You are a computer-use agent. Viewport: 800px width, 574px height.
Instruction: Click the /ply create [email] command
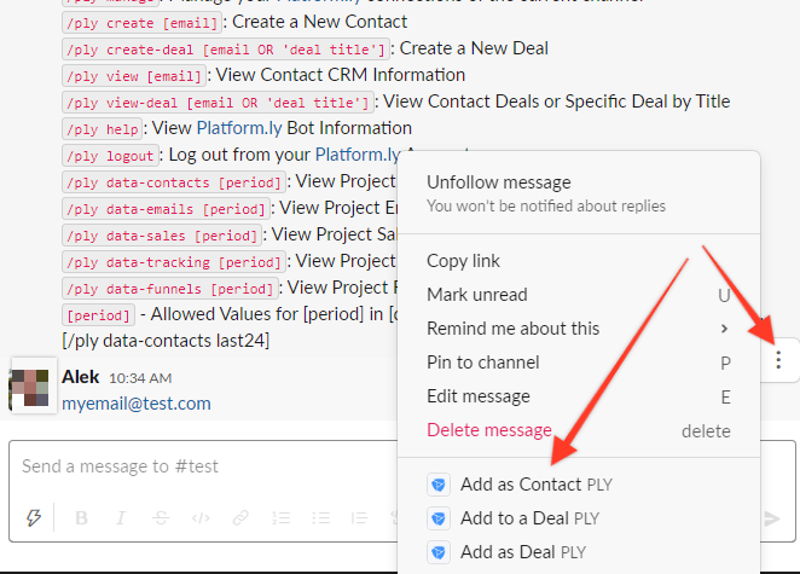pyautogui.click(x=142, y=23)
